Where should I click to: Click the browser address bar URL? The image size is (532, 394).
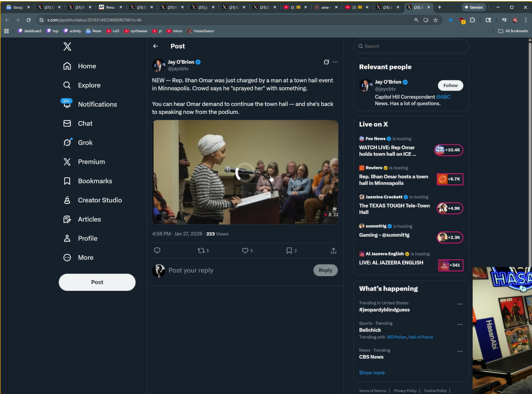94,20
